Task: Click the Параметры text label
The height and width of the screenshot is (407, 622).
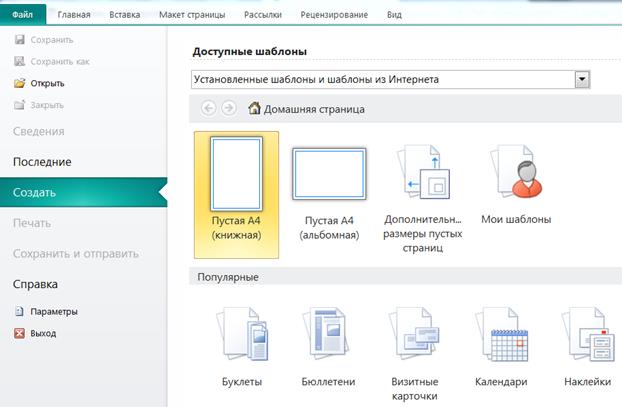Action: pos(54,311)
